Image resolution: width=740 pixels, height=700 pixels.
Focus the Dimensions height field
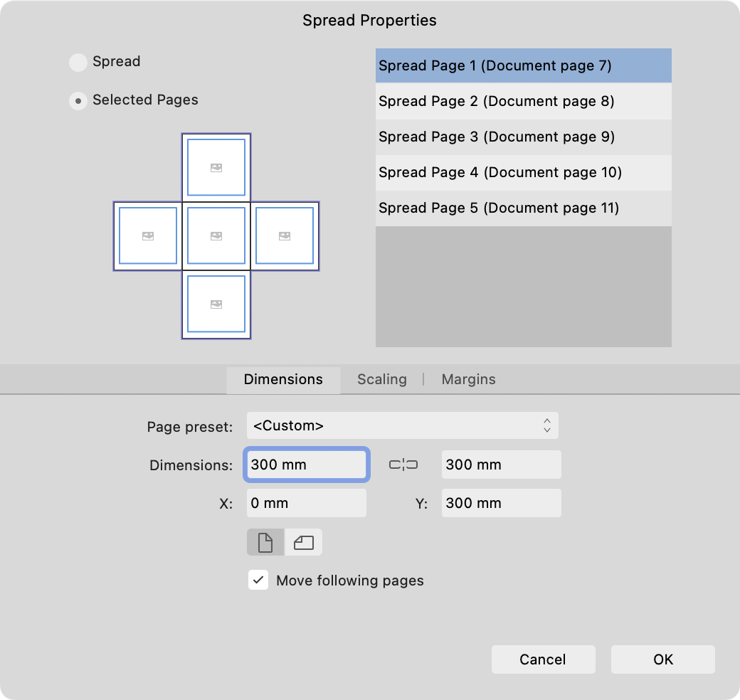pyautogui.click(x=501, y=465)
